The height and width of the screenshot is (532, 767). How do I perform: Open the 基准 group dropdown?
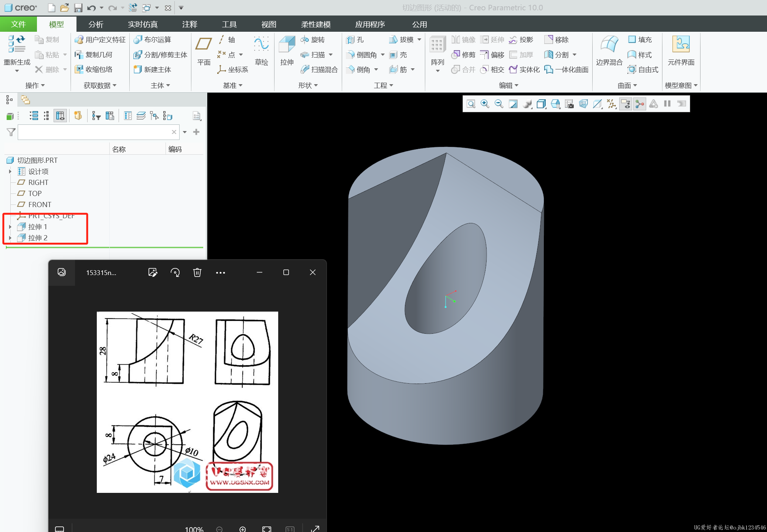point(233,85)
